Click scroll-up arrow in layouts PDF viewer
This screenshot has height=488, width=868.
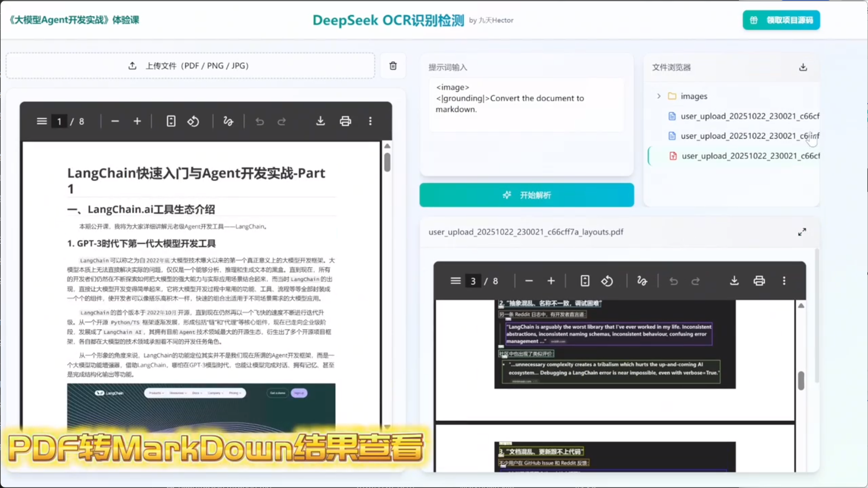[801, 306]
